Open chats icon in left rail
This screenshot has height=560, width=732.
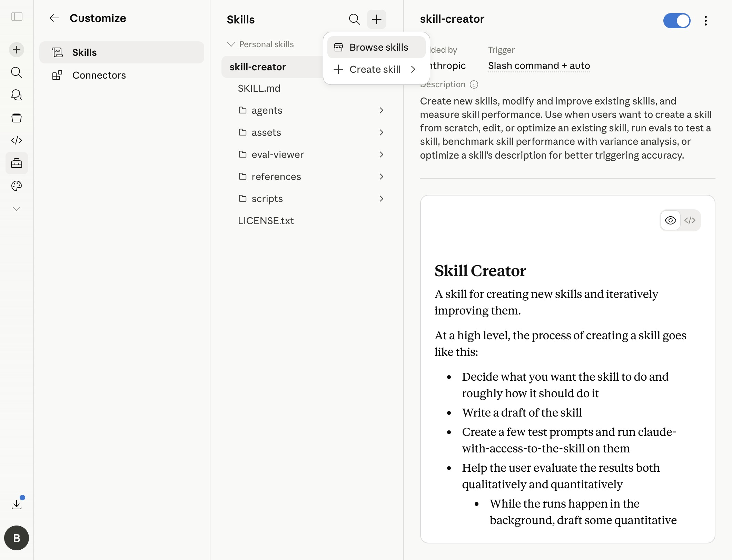point(17,95)
